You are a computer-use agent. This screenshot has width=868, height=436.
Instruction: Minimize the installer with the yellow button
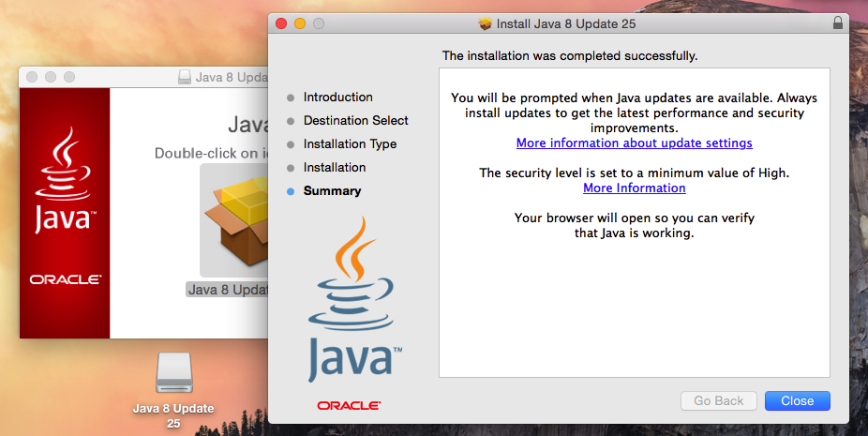(301, 23)
